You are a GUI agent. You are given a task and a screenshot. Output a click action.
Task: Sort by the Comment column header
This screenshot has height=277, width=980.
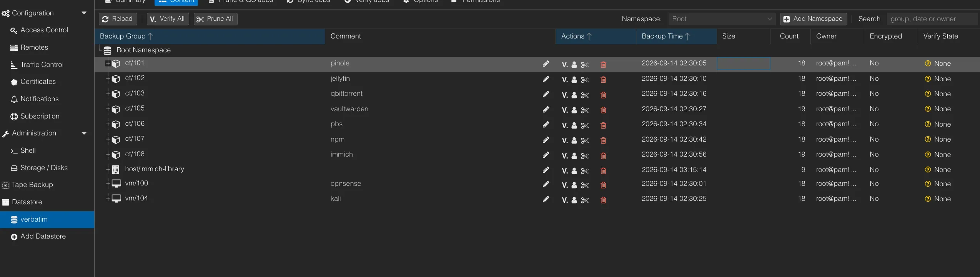[440, 36]
